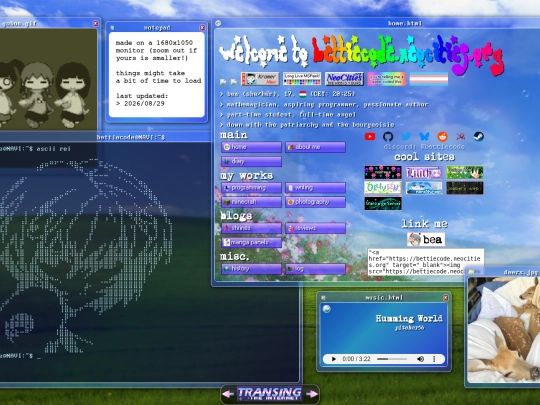Open the dark green text site banner
Image resolution: width=540 pixels, height=405 pixels.
click(x=465, y=188)
